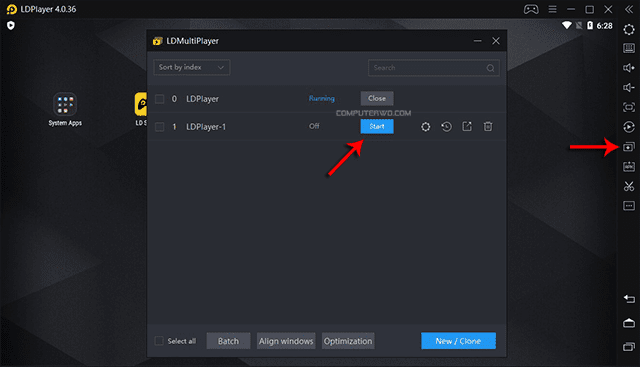The width and height of the screenshot is (640, 367).
Task: Open the more options icon in sidebar
Action: click(629, 205)
